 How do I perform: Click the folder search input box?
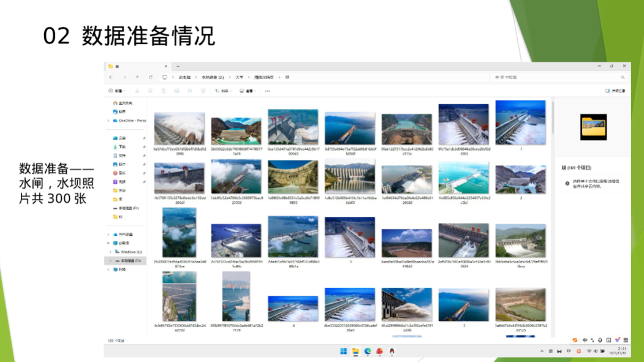click(558, 78)
